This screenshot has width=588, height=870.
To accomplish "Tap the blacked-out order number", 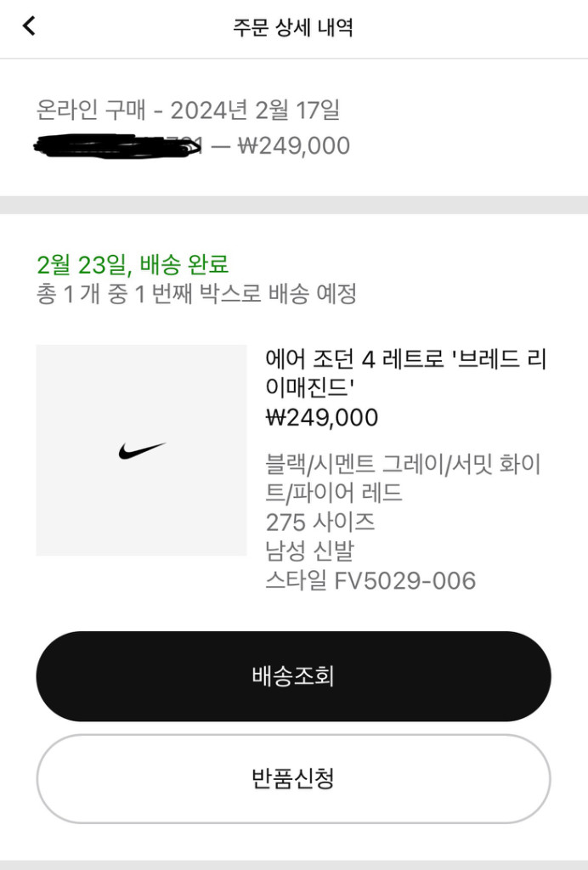I will click(x=119, y=146).
